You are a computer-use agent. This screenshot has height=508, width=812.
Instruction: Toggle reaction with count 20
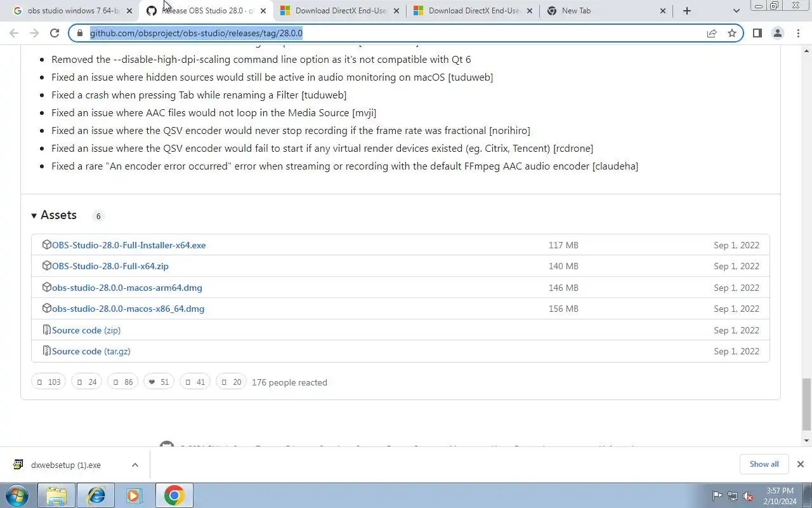click(231, 382)
